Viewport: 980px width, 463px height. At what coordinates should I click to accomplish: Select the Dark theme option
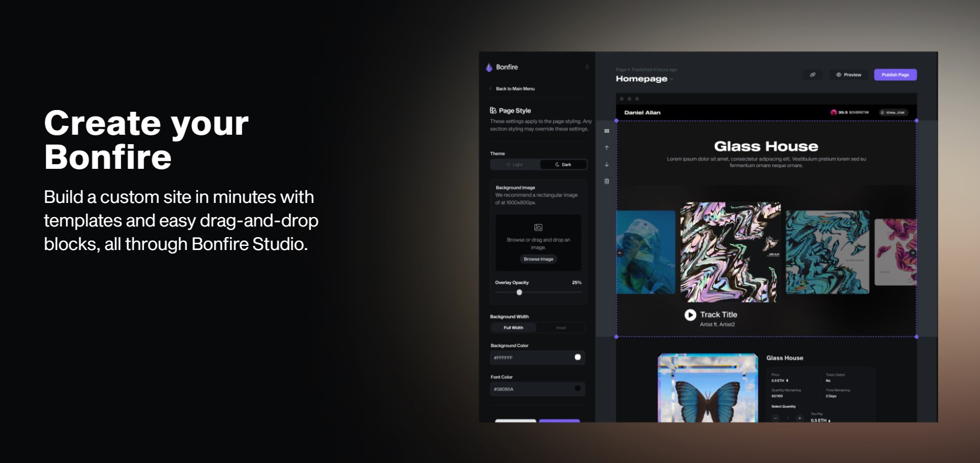[x=563, y=165]
